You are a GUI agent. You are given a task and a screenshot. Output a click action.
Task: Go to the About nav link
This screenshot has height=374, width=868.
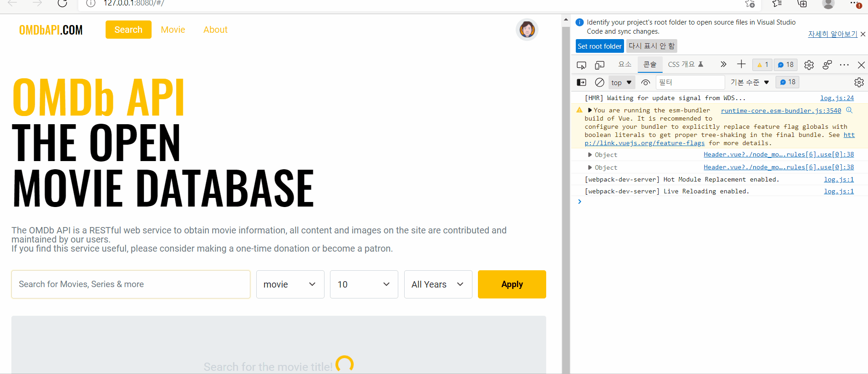coord(215,30)
